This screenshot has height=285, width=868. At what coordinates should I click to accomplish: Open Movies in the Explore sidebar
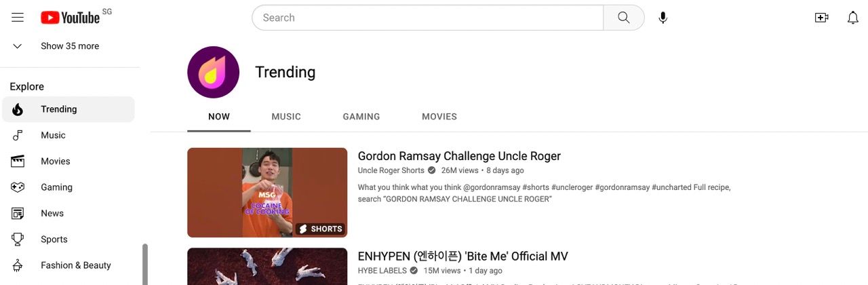[x=68, y=161]
